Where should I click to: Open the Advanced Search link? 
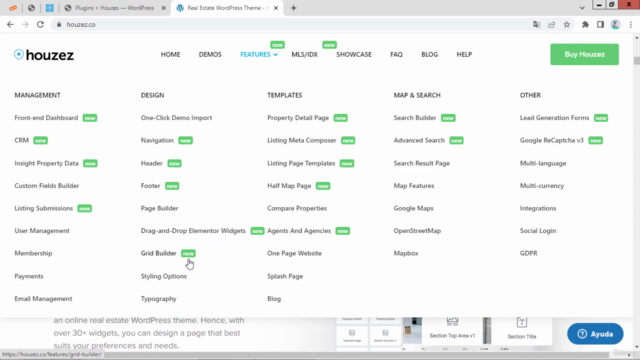(x=419, y=140)
